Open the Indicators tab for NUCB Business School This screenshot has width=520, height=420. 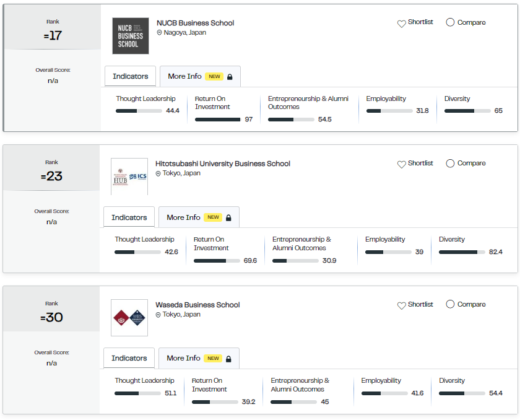[131, 76]
